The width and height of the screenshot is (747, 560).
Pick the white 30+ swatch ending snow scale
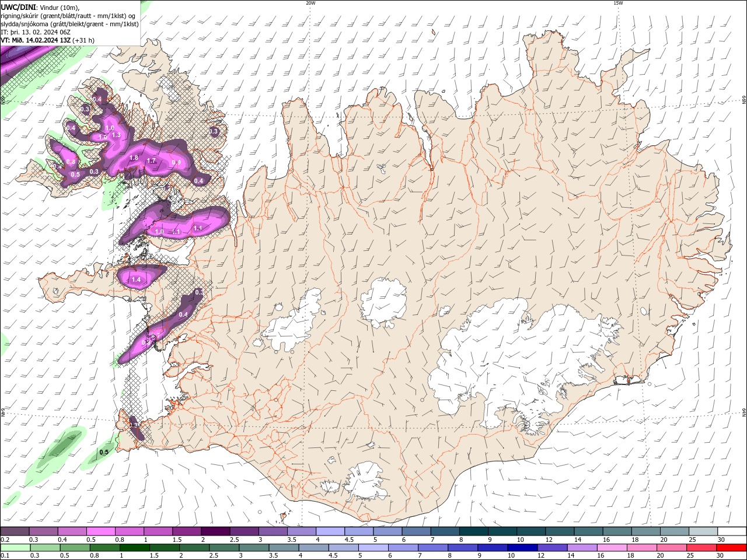[732, 531]
